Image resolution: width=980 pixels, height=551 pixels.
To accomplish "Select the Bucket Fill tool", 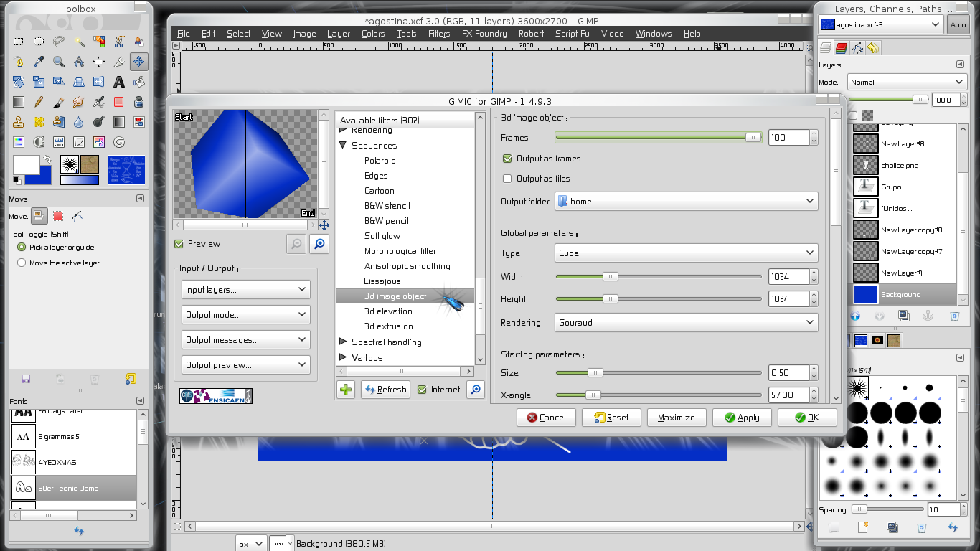I will coord(138,82).
